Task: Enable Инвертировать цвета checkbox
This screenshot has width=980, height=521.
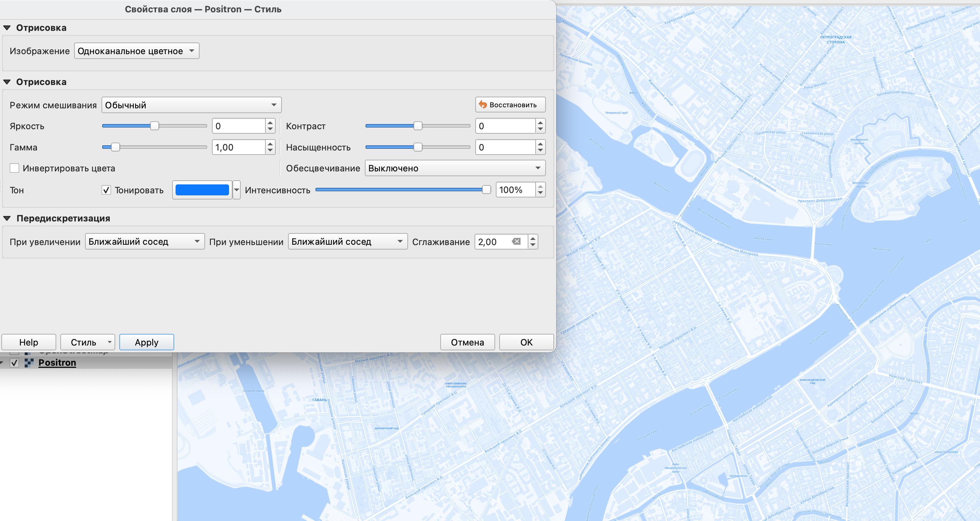Action: coord(14,168)
